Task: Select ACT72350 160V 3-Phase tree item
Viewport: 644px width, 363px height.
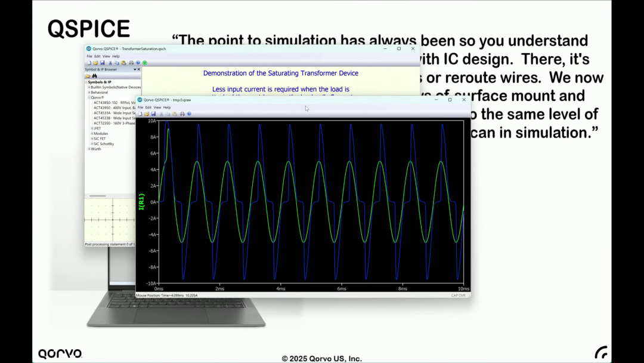Action: pyautogui.click(x=114, y=123)
